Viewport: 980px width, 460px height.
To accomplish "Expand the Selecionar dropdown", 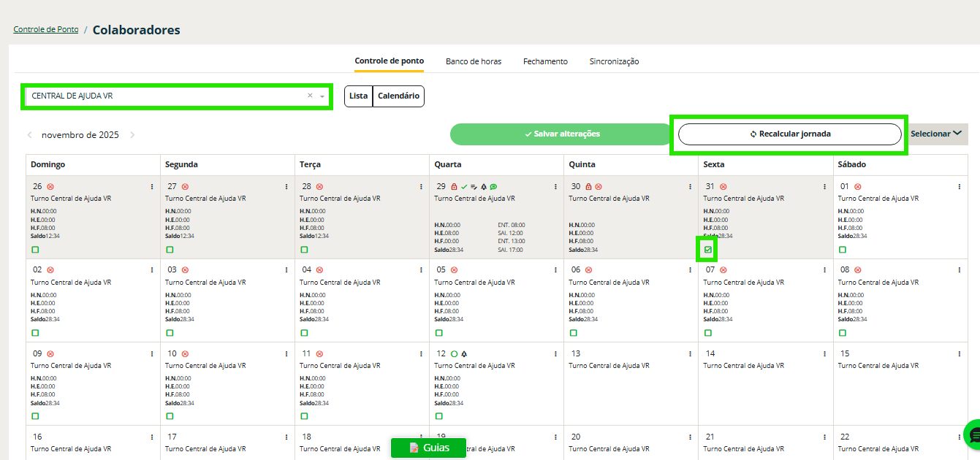I will 938,134.
